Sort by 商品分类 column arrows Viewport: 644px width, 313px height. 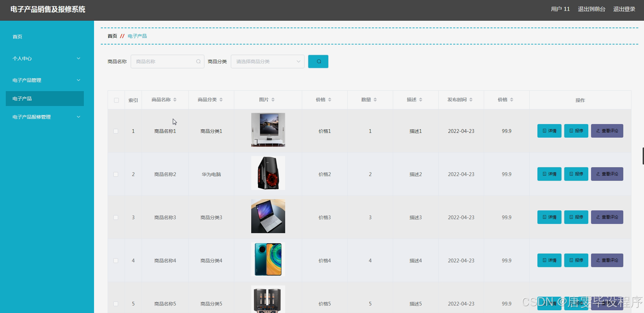pyautogui.click(x=221, y=100)
